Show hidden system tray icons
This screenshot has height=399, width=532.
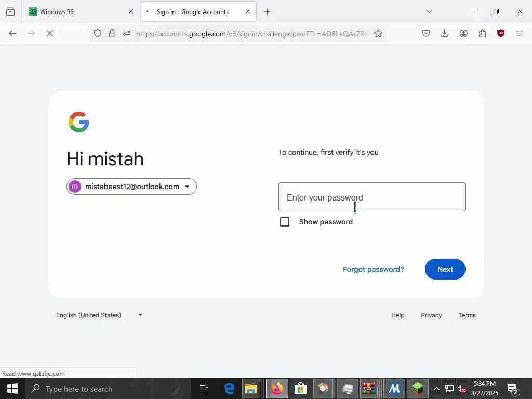pos(436,389)
